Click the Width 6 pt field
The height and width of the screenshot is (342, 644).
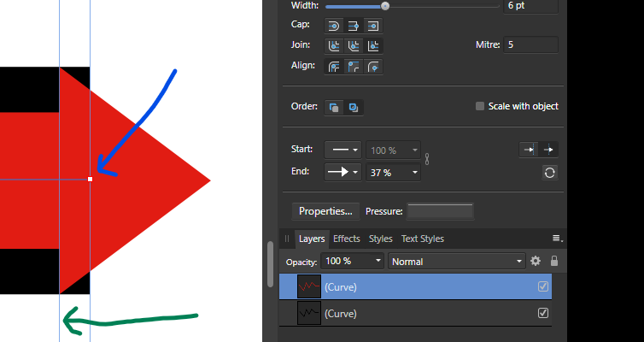coord(530,6)
